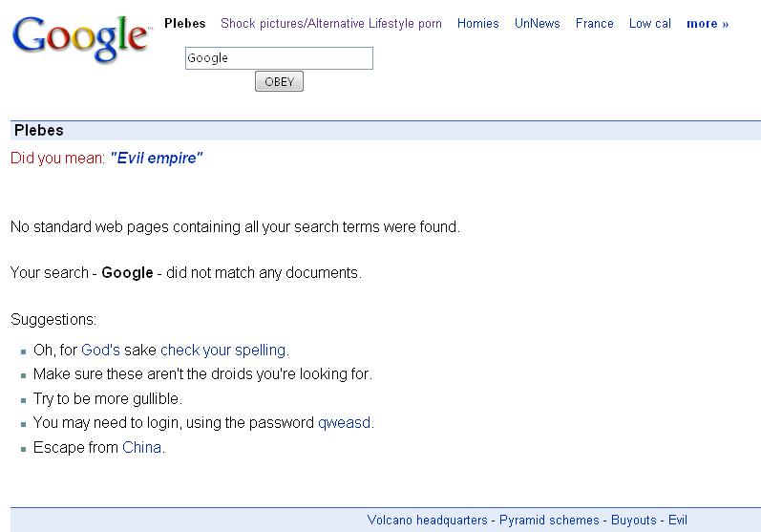761x532 pixels.
Task: Select the Evil footer link
Action: click(x=677, y=520)
